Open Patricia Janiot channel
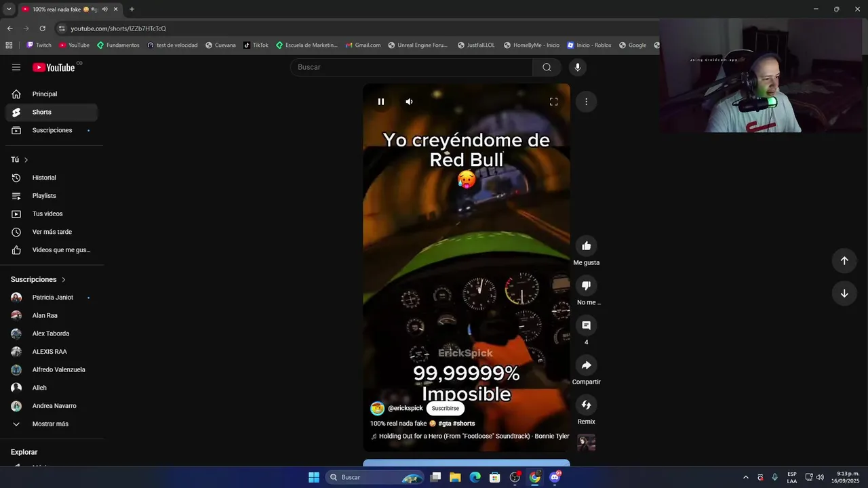868x488 pixels. pyautogui.click(x=52, y=298)
